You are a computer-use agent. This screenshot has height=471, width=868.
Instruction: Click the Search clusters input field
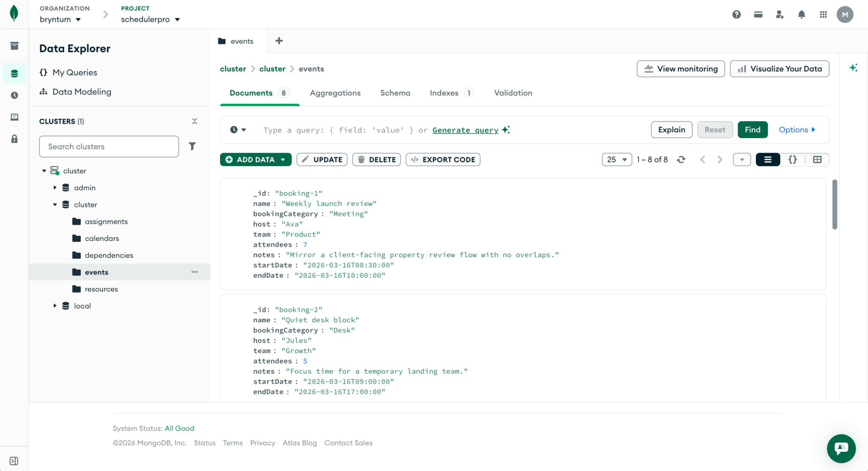[109, 147]
